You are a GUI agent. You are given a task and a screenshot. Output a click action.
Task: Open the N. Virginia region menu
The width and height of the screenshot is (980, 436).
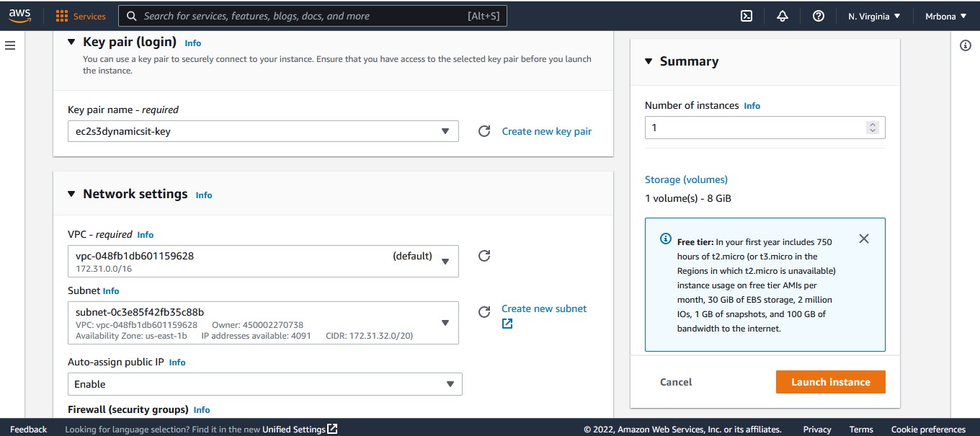point(873,15)
